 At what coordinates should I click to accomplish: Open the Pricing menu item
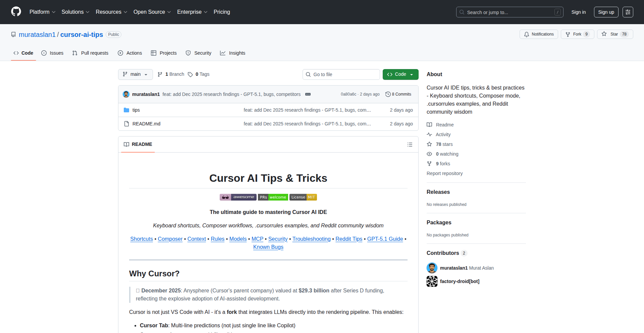click(x=221, y=12)
